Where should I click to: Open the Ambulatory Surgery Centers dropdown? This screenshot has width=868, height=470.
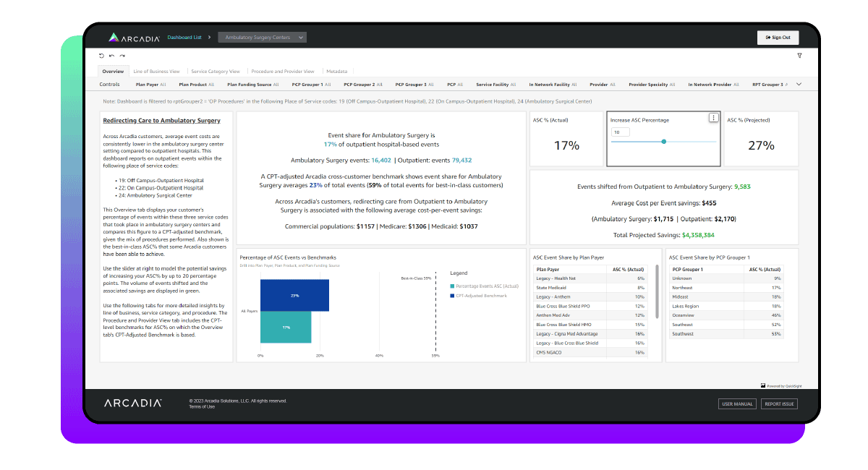(x=263, y=37)
